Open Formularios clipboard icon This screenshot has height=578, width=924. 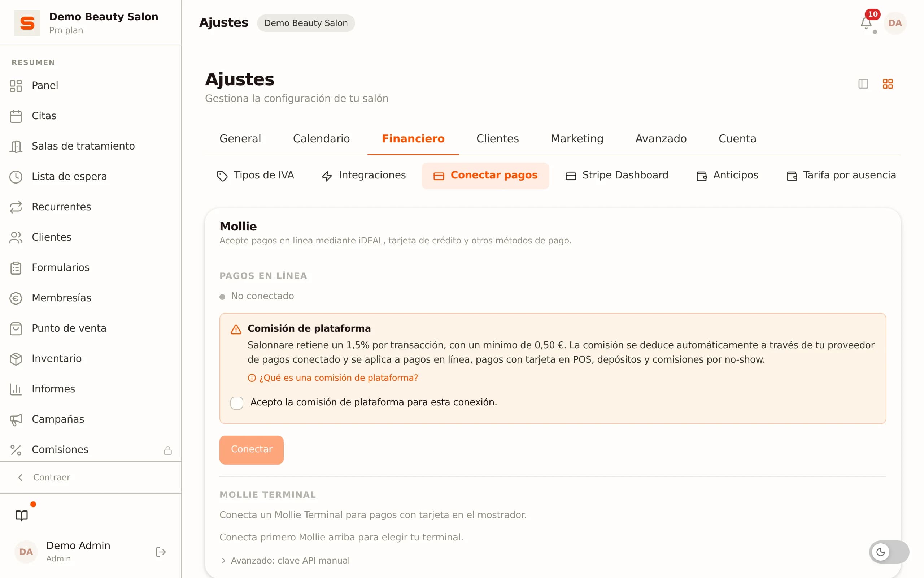tap(16, 268)
